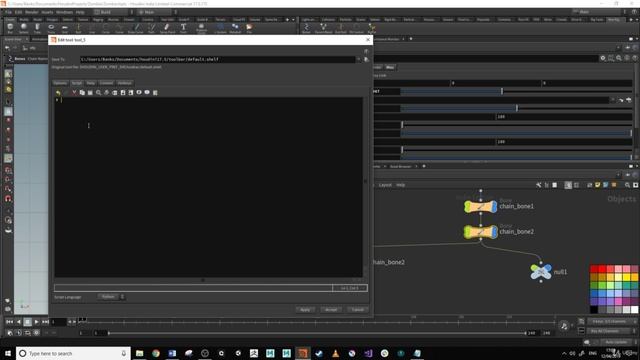The width and height of the screenshot is (640, 360).
Task: Click the Cancel button
Action: click(x=358, y=309)
